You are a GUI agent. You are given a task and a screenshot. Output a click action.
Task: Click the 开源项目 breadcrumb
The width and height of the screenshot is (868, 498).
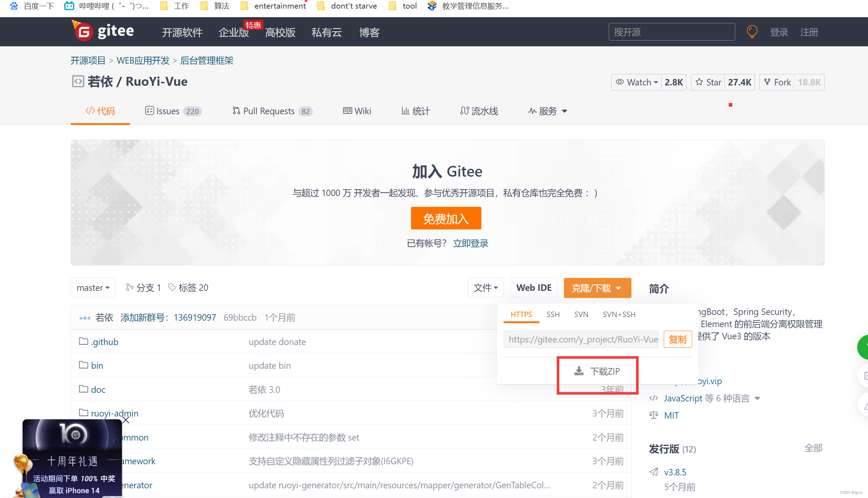[x=88, y=60]
